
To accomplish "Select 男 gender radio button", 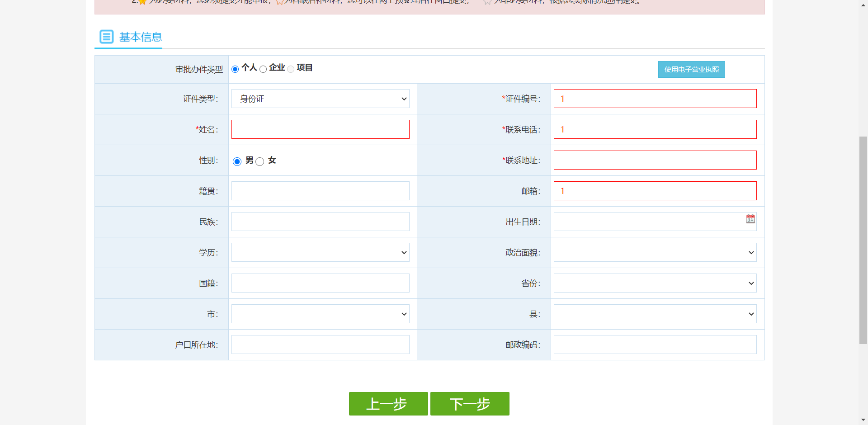I will coord(237,161).
